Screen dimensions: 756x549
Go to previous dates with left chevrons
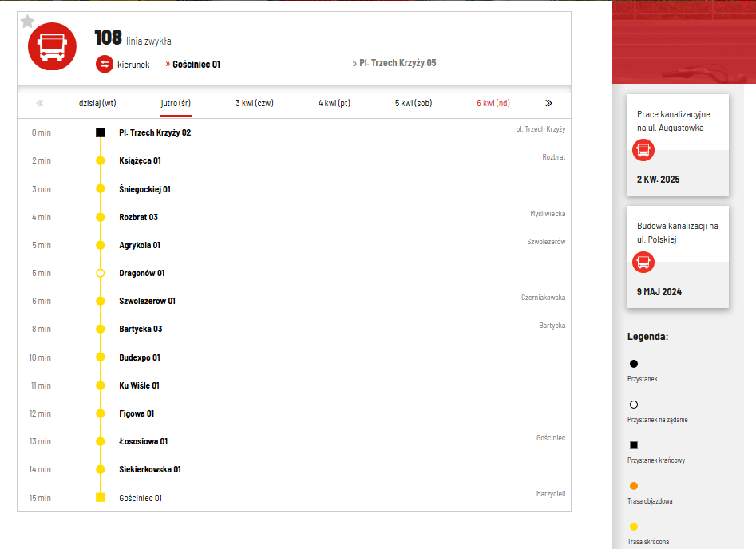pos(40,103)
